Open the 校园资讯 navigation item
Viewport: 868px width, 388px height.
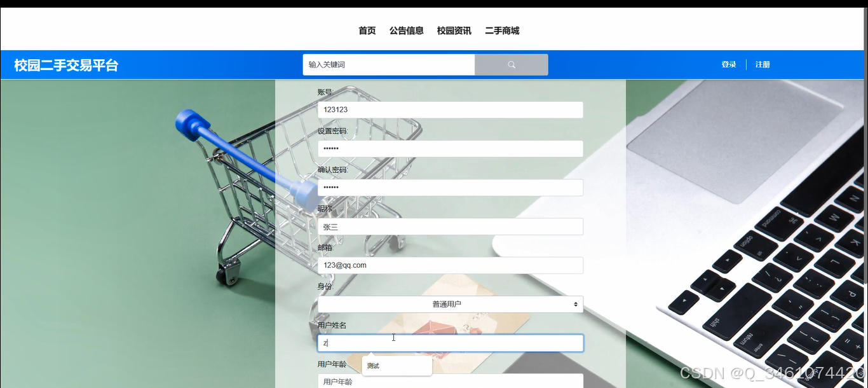click(x=454, y=31)
